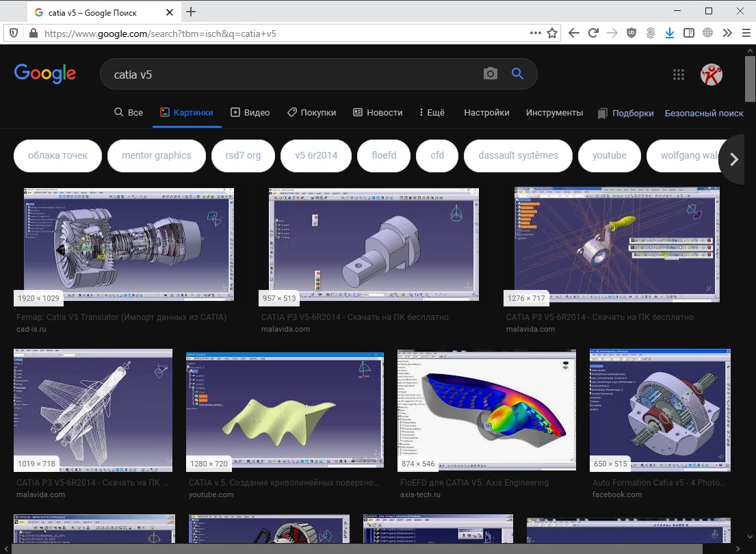Open page actions three-dot menu
The width and height of the screenshot is (756, 554).
535,34
